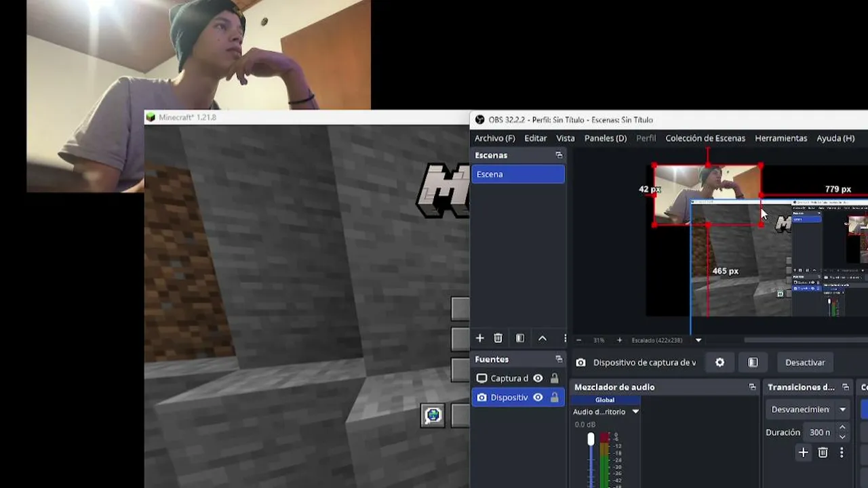Screen dimensions: 868x488
Task: Click the Minecraft window title icon
Action: 151,117
